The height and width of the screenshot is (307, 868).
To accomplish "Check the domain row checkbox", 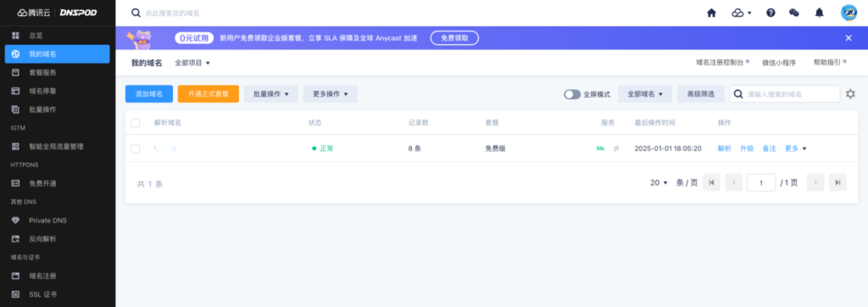I will (x=136, y=148).
